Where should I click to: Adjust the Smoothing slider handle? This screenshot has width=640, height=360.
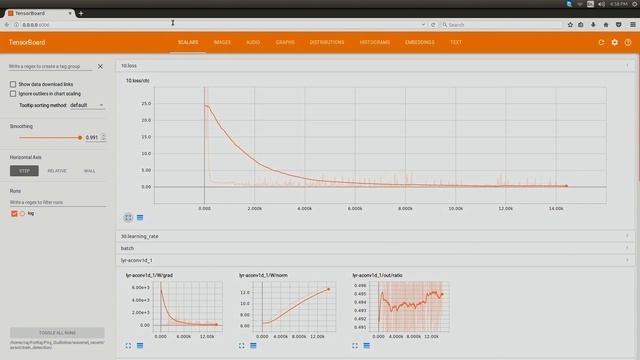[80, 138]
